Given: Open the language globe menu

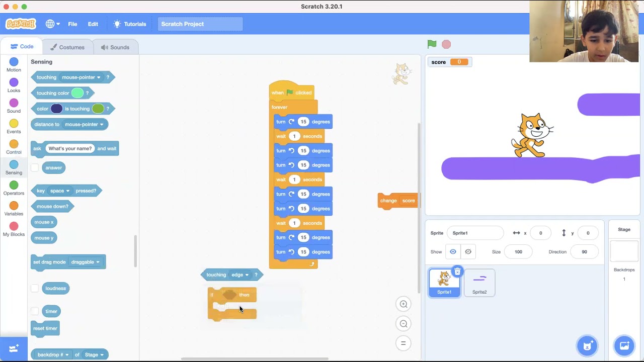Looking at the screenshot, I should point(52,24).
